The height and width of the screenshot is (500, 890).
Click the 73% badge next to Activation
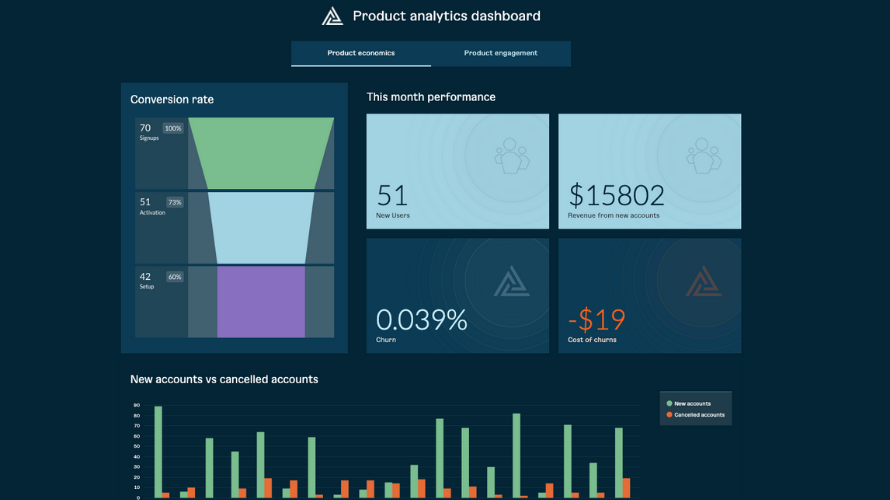[x=175, y=202]
